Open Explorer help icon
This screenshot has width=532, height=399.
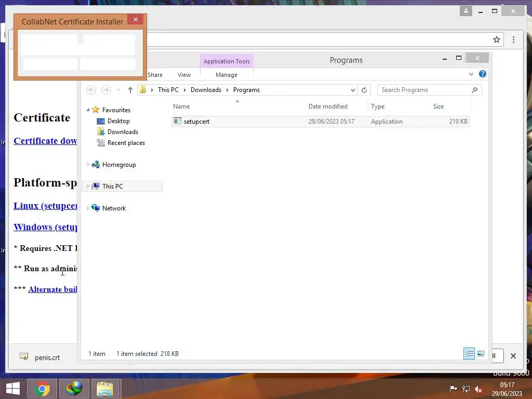[x=483, y=74]
